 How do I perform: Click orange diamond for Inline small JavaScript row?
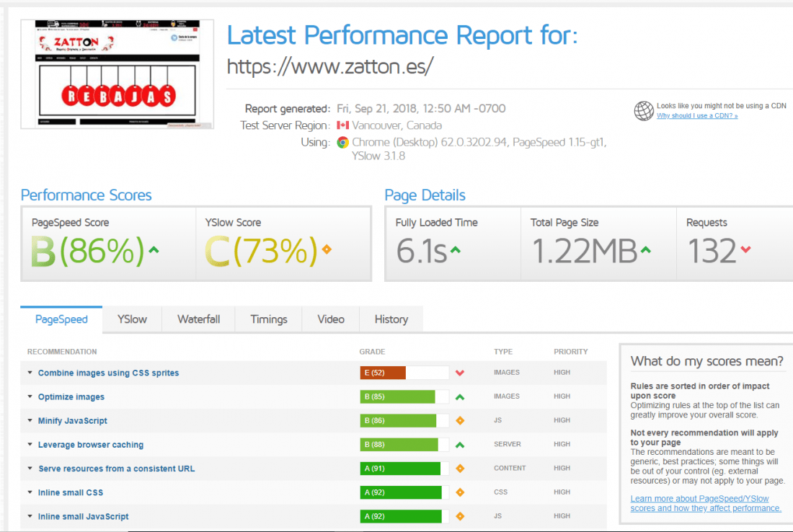[x=460, y=516]
